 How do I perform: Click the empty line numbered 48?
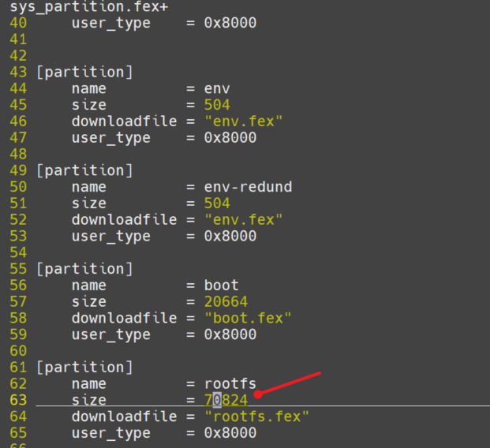coord(18,155)
